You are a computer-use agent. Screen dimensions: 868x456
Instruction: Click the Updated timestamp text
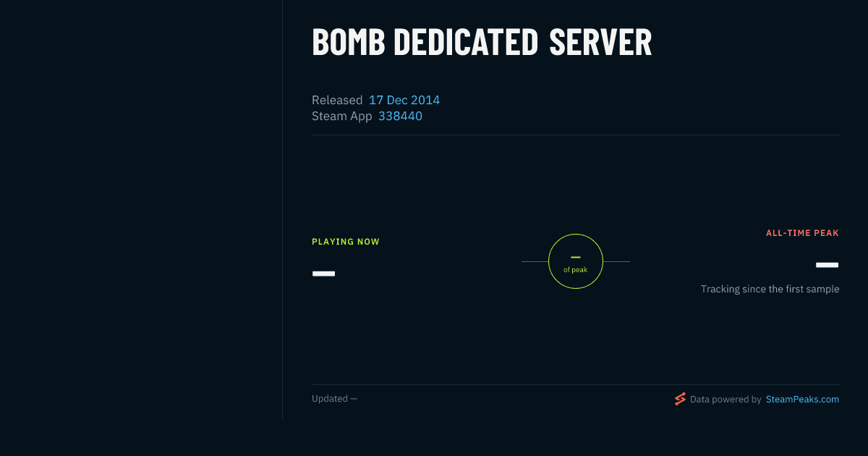tap(334, 399)
